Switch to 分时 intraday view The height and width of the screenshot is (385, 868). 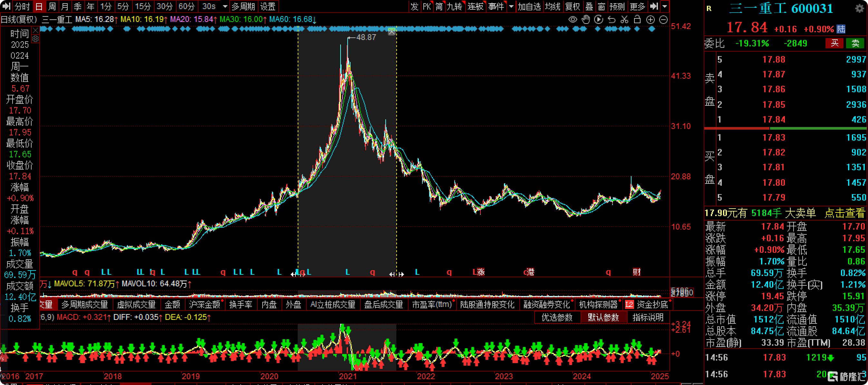point(22,6)
